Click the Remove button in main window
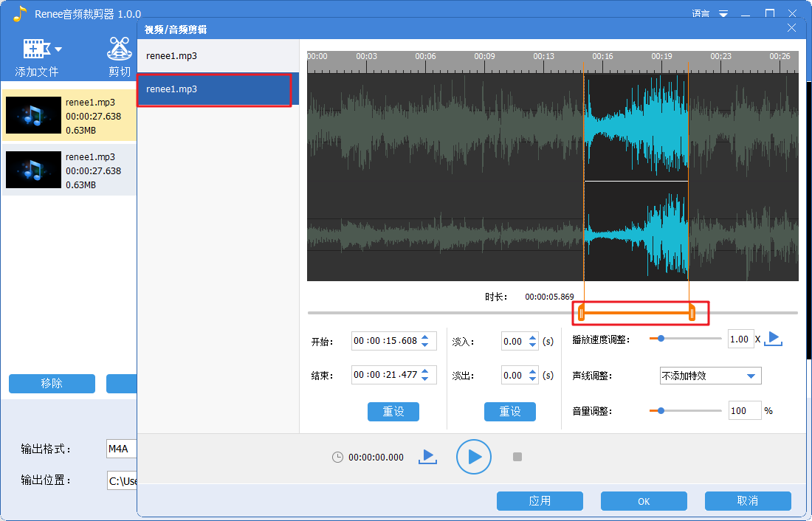812x521 pixels. (x=52, y=384)
